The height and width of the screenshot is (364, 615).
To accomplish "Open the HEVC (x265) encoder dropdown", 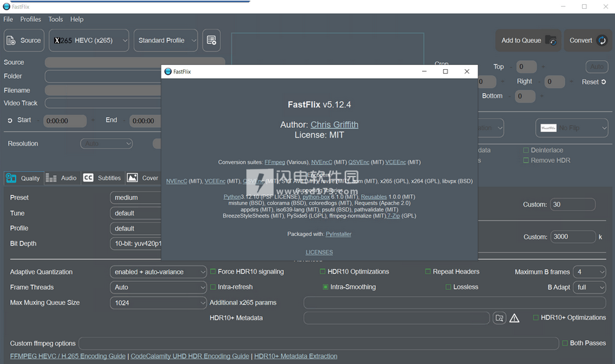I will [x=89, y=40].
